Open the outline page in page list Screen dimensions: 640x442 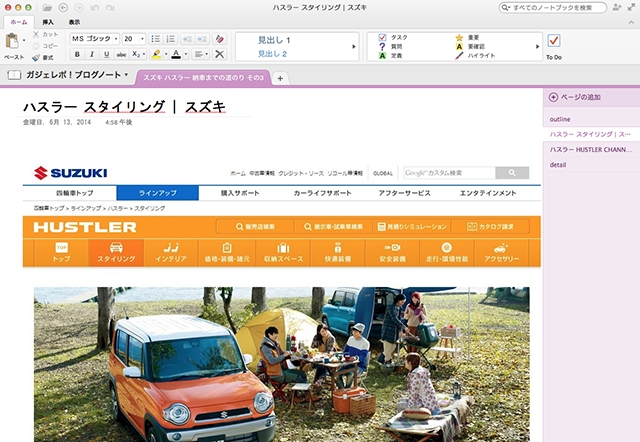[x=560, y=119]
